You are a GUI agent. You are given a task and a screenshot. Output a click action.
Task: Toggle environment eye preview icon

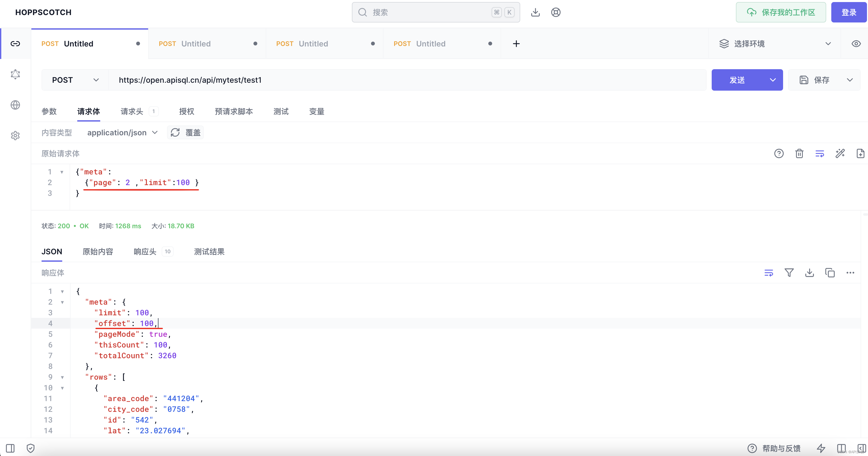pos(856,43)
